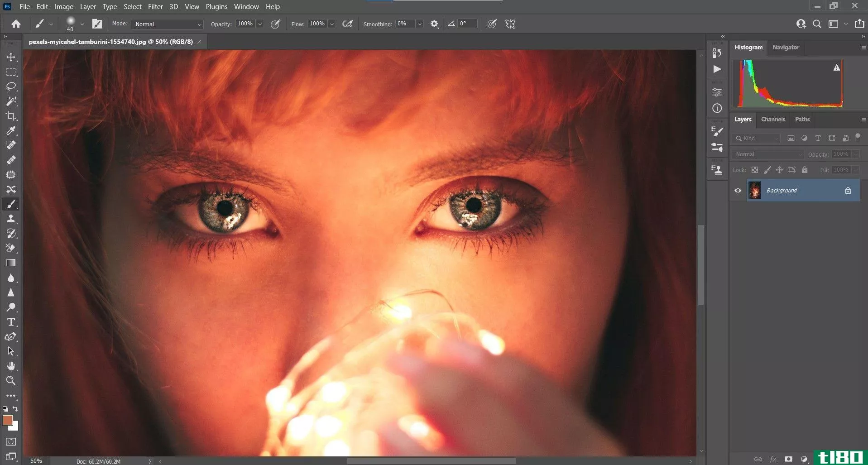
Task: Open the Filter menu
Action: tap(155, 6)
